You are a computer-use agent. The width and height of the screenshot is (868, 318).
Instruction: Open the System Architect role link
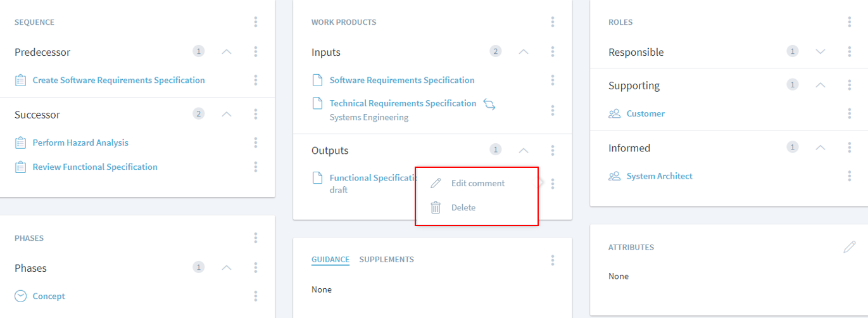(659, 176)
